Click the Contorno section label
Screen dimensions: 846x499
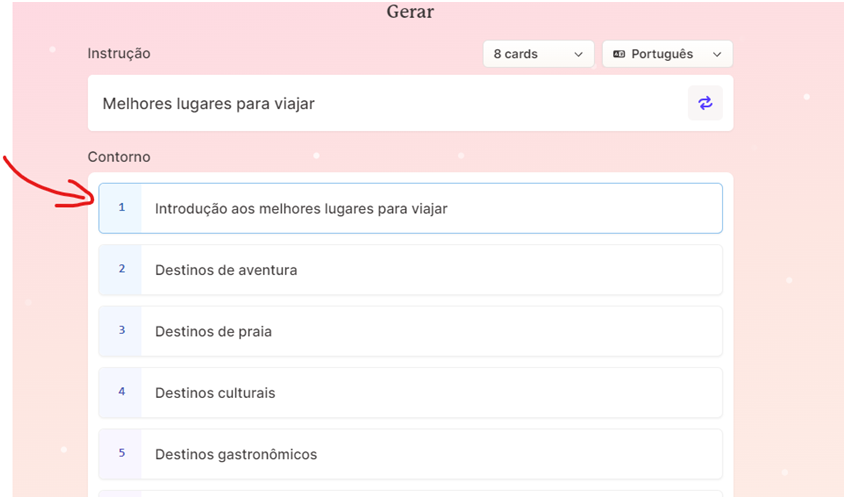click(119, 157)
